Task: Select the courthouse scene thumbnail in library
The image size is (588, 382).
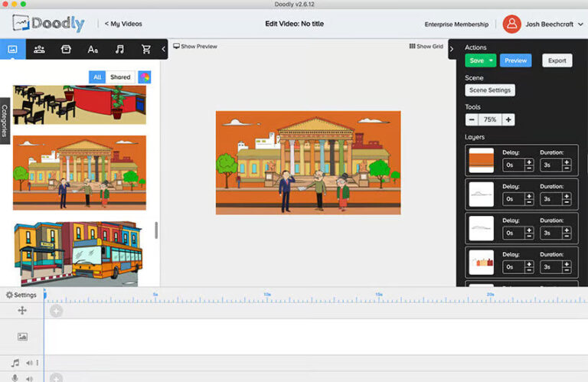Action: pyautogui.click(x=80, y=173)
